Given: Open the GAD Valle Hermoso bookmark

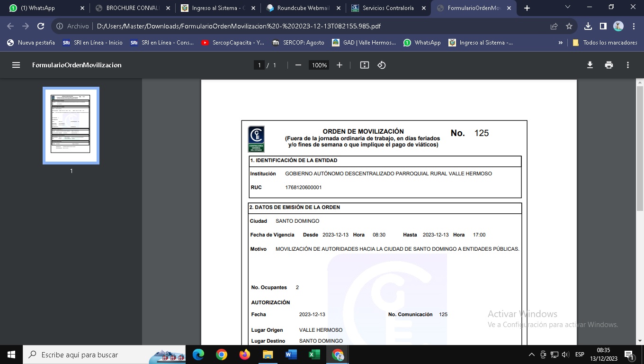Looking at the screenshot, I should 364,43.
